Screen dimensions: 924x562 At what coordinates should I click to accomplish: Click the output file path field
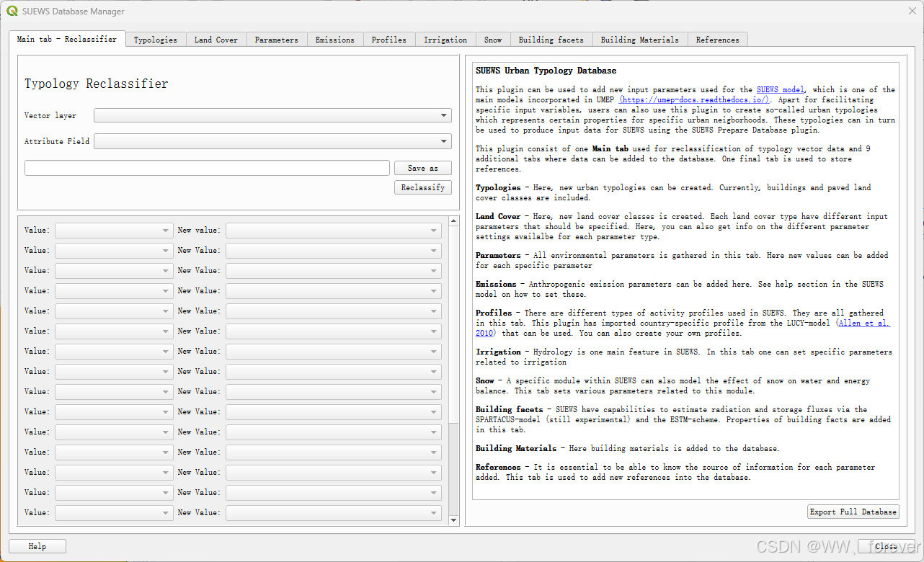pyautogui.click(x=207, y=168)
